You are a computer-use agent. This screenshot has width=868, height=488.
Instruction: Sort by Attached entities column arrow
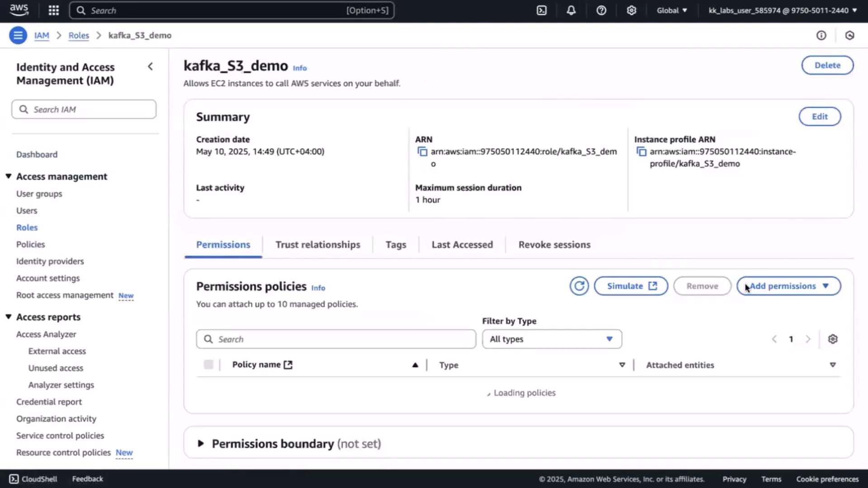(833, 365)
